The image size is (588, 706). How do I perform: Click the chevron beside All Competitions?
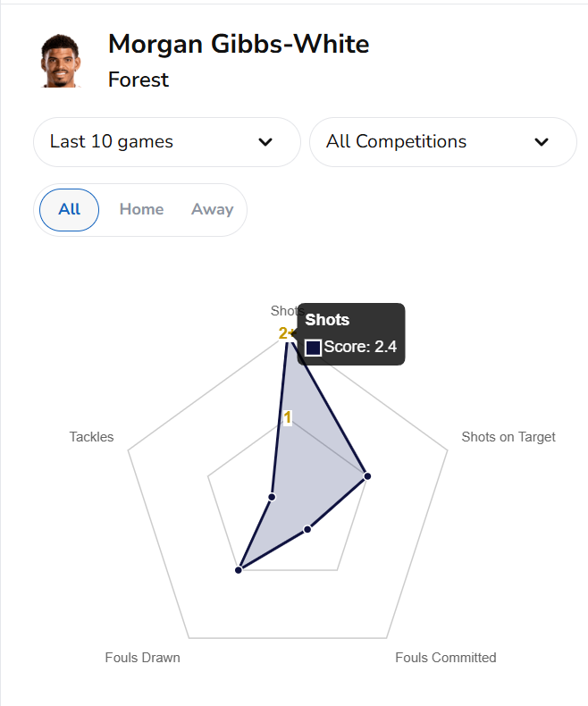[541, 142]
